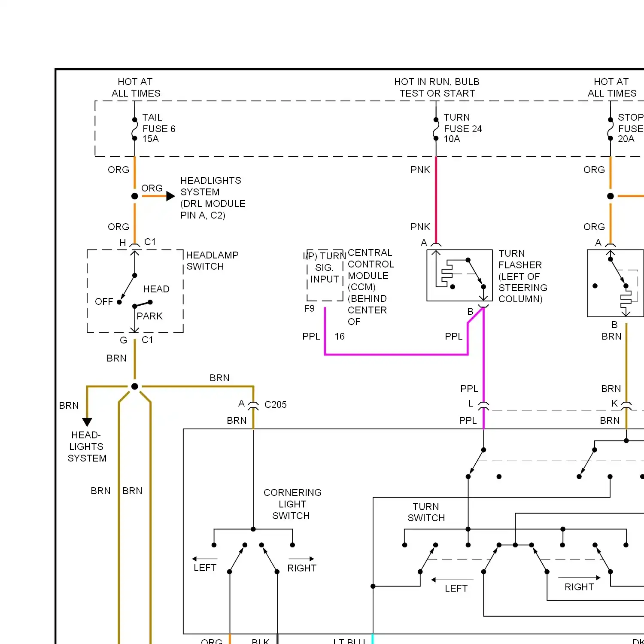
Task: Click the C205 connector label
Action: pyautogui.click(x=276, y=405)
